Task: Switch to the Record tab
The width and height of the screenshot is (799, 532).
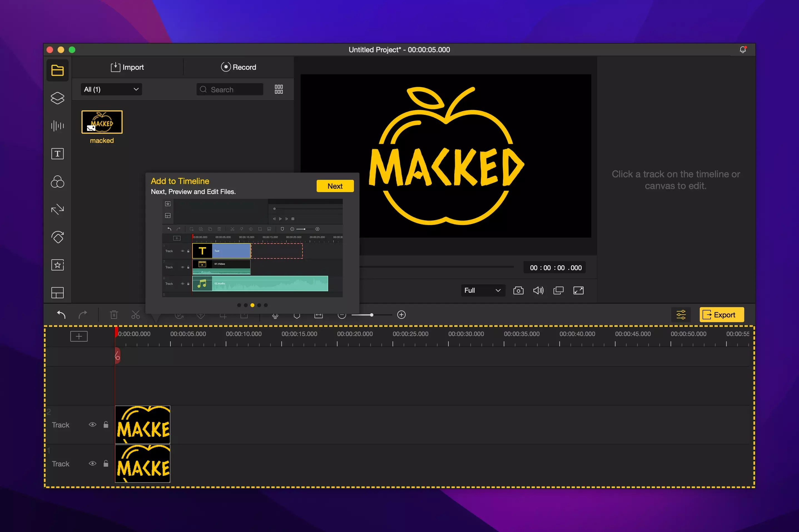Action: [x=238, y=67]
